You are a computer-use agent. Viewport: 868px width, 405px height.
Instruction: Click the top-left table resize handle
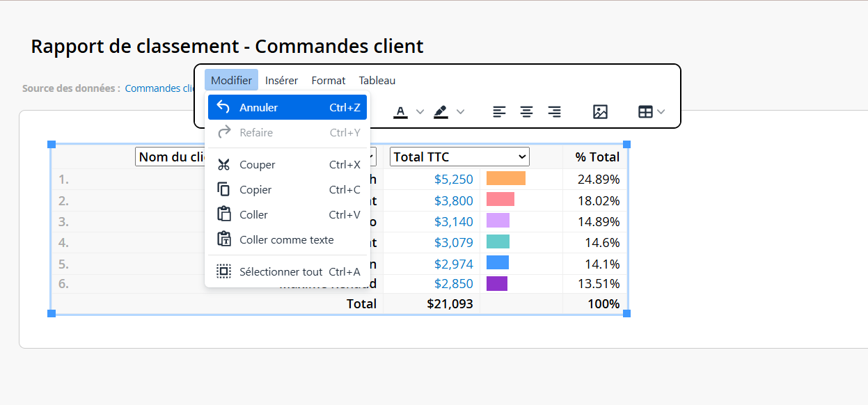coord(51,144)
